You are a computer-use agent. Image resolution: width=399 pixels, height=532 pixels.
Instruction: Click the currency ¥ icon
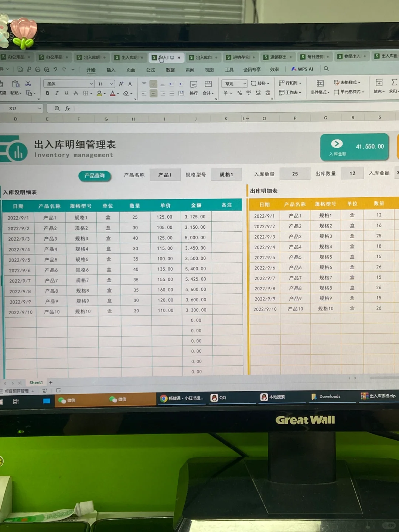226,93
